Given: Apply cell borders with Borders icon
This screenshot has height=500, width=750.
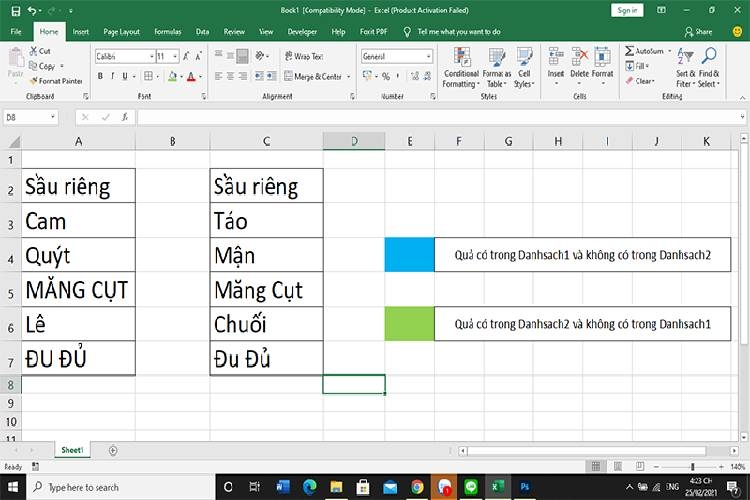Looking at the screenshot, I should [149, 76].
